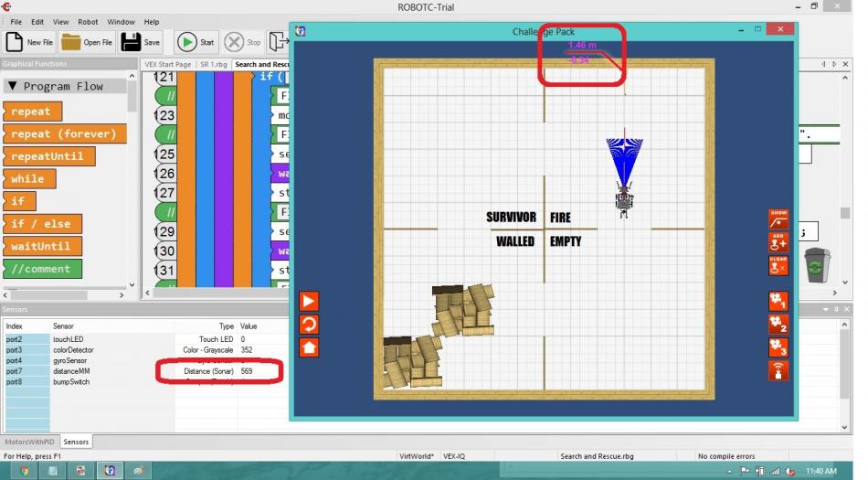Open the Edit menu
The height and width of the screenshot is (480, 868).
point(37,22)
